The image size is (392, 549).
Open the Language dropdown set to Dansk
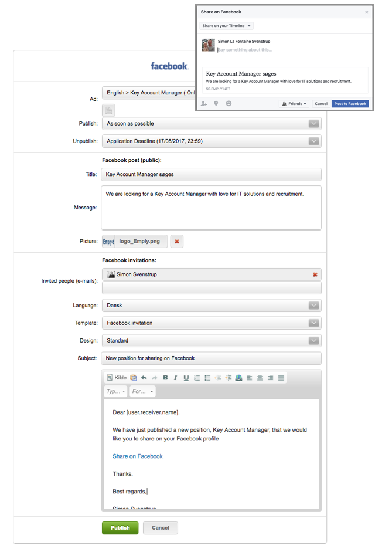(x=212, y=306)
